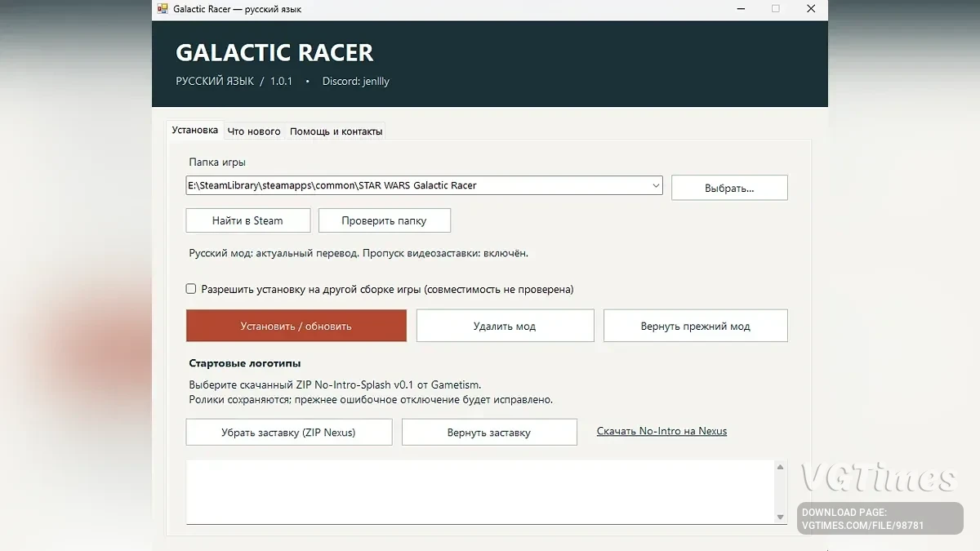Close the Galactic Racer window
Viewport: 980px width, 551px height.
coord(810,9)
